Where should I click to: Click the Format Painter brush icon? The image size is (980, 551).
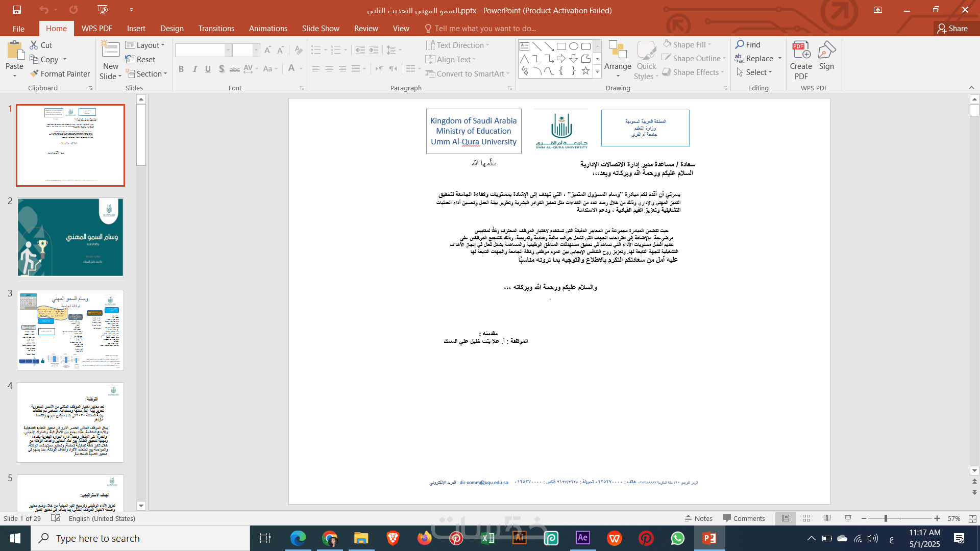(x=34, y=74)
